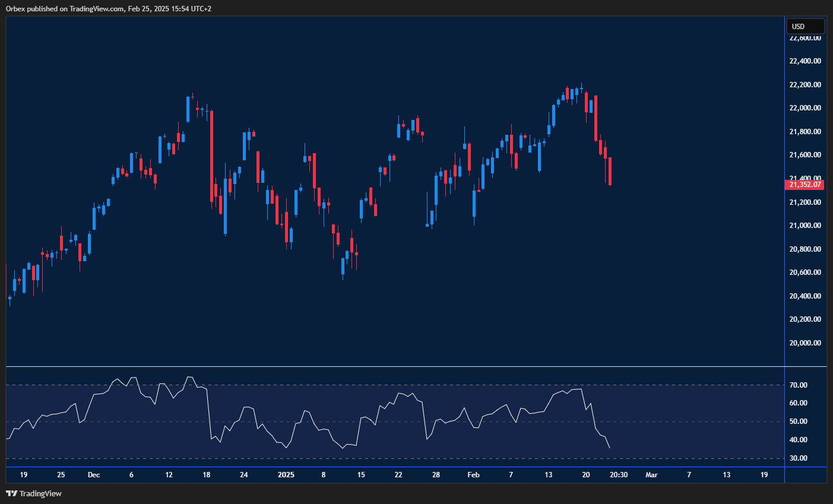Click the current price label 21,352.07
The height and width of the screenshot is (504, 833).
click(x=805, y=185)
